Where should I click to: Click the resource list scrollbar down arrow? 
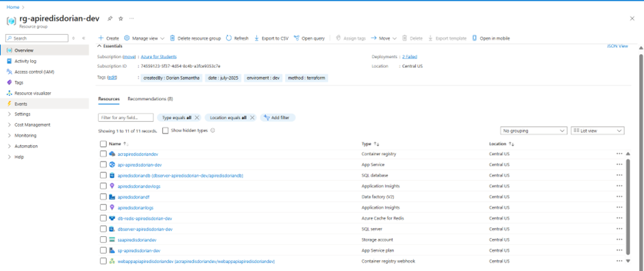[x=628, y=261]
